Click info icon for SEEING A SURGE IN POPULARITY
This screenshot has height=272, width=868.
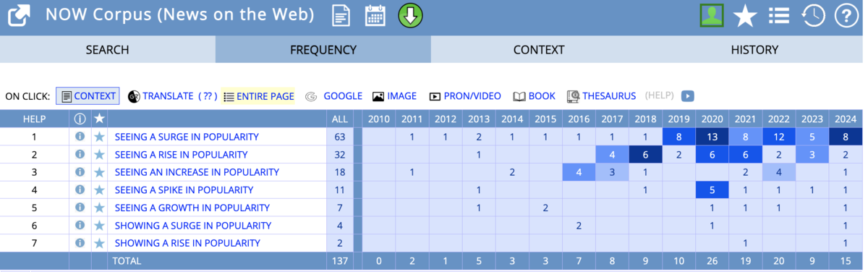[x=80, y=137]
